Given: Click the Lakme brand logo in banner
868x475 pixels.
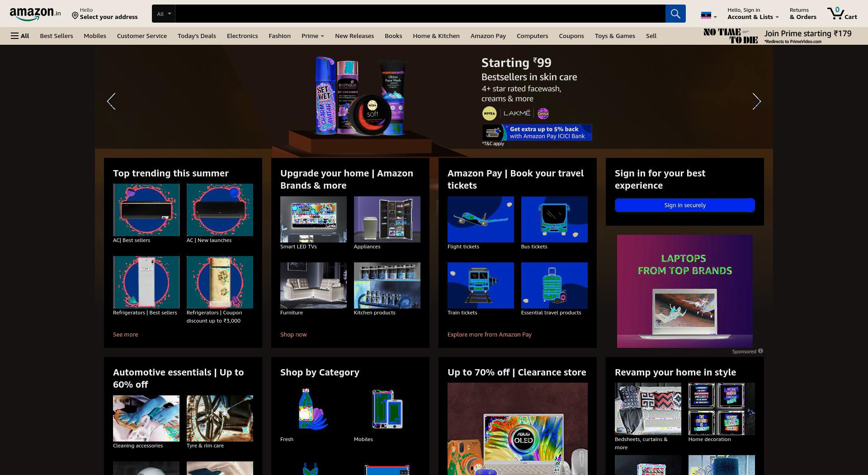Looking at the screenshot, I should 517,113.
